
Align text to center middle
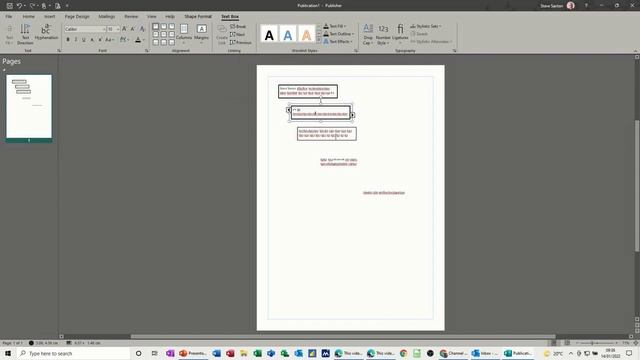(164, 34)
